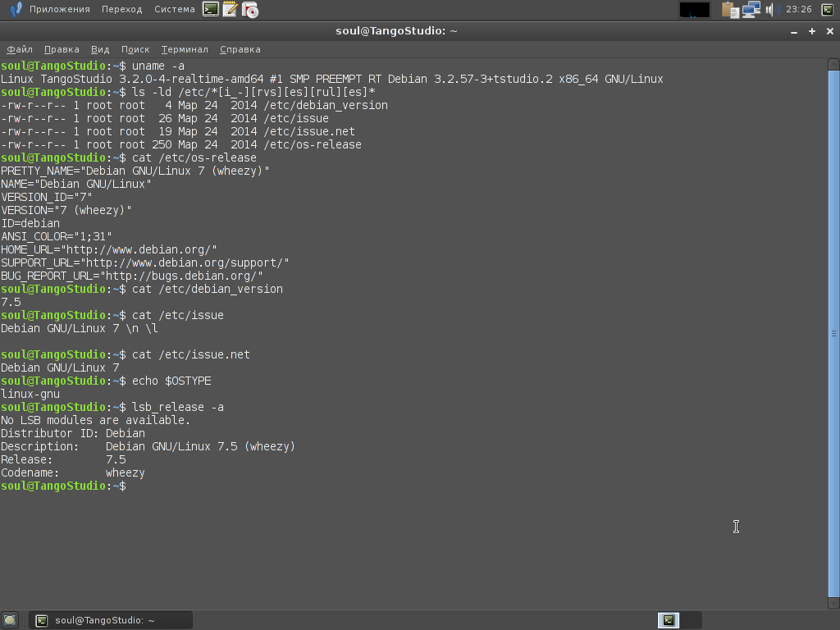Click soul@TangoStudio taskbar window button
Viewport: 840px width, 630px height.
111,620
